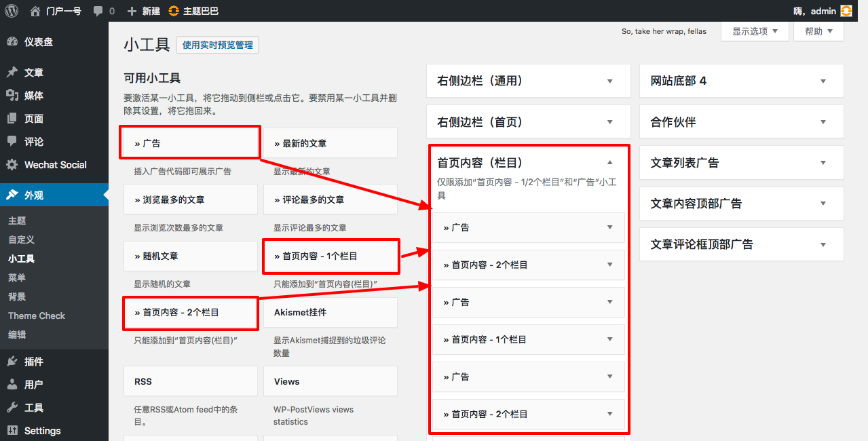Open the comments bubble icon in admin bar

point(99,11)
